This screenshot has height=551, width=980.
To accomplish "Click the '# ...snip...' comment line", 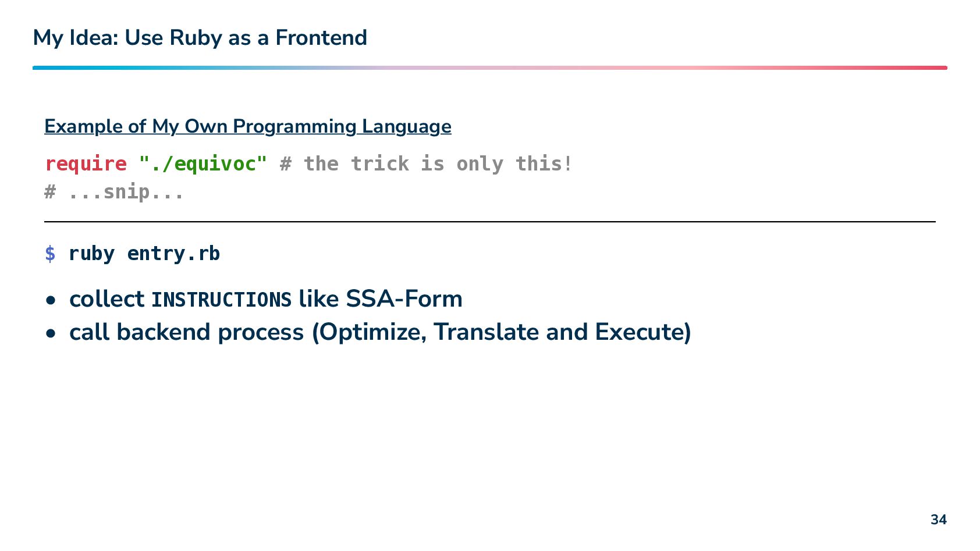I will [x=114, y=191].
